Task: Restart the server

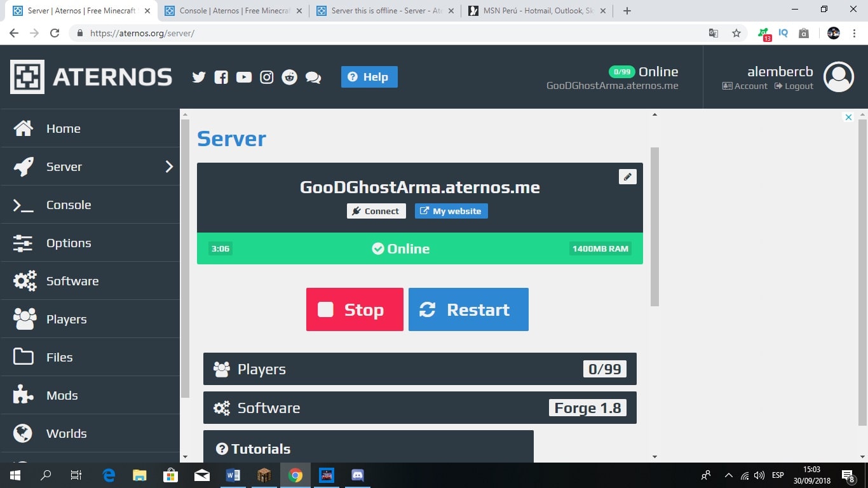Action: 468,309
